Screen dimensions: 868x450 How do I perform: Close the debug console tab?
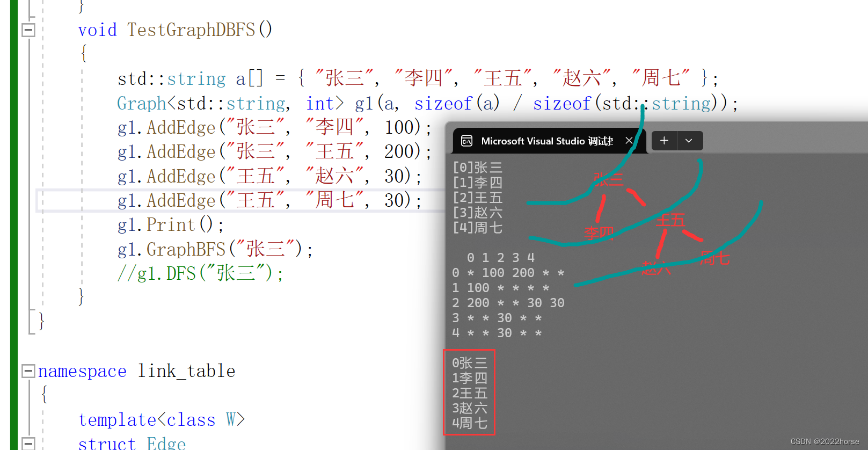click(629, 141)
